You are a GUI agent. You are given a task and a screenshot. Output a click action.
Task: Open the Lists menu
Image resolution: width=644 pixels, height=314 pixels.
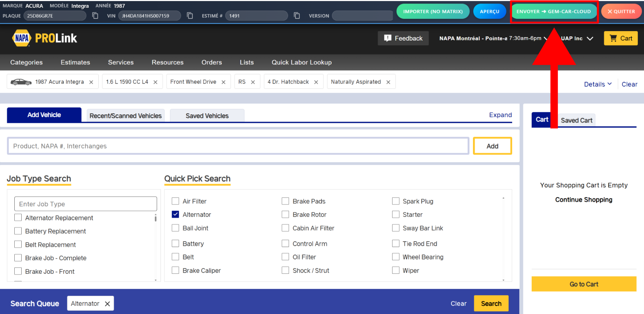point(247,62)
